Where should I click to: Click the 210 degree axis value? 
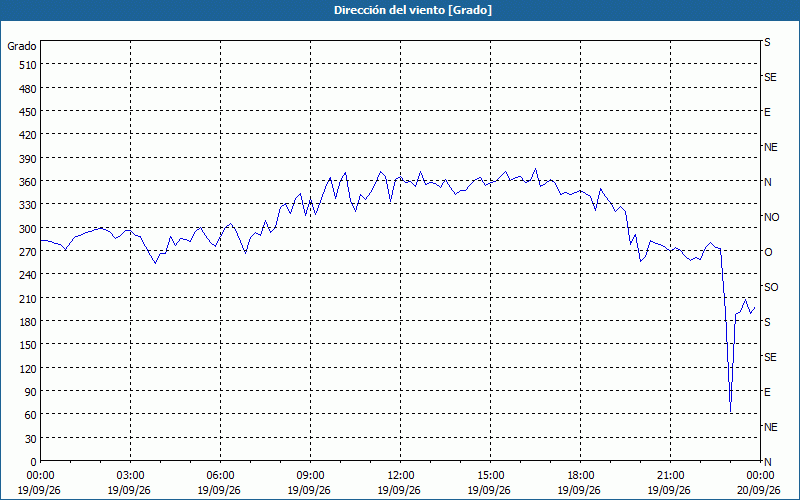[29, 298]
